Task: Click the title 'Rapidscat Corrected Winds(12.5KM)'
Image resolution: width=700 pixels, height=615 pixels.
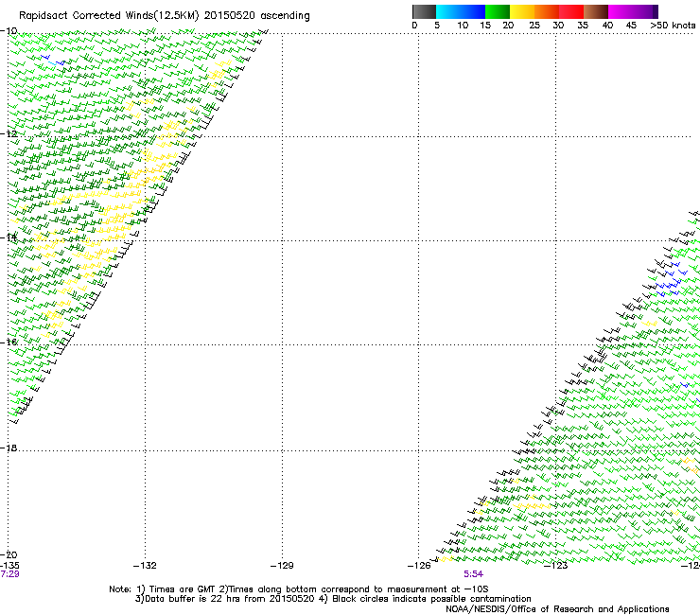Action: pyautogui.click(x=109, y=16)
